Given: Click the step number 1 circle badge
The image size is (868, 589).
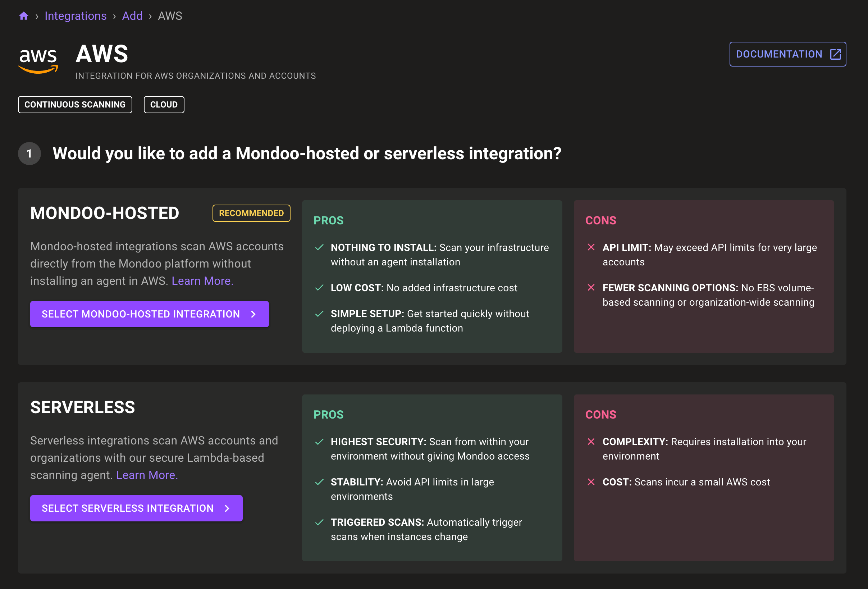Looking at the screenshot, I should [29, 154].
